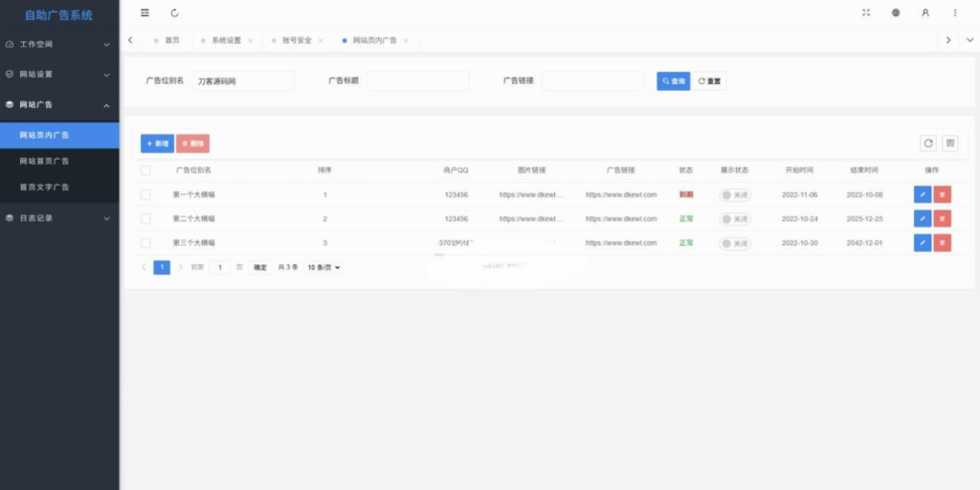Focus the 广告位别名 input field

(243, 81)
